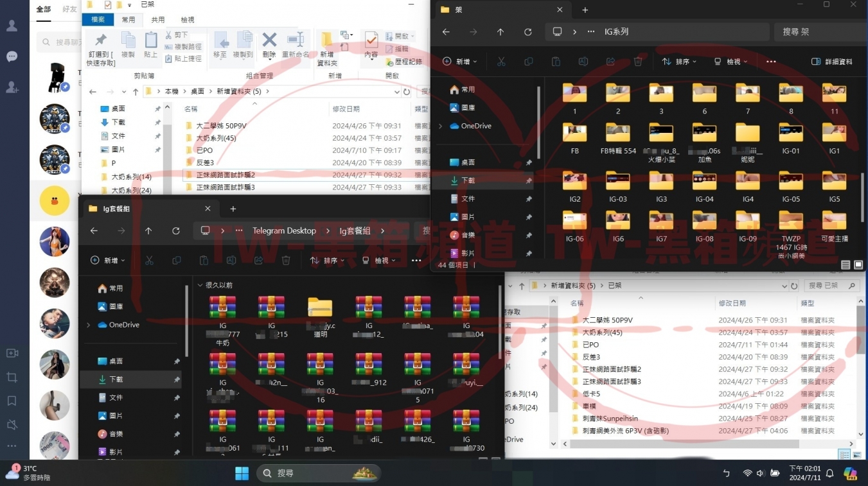Open the three-dots more icon in messenger sidebar

coord(12,446)
